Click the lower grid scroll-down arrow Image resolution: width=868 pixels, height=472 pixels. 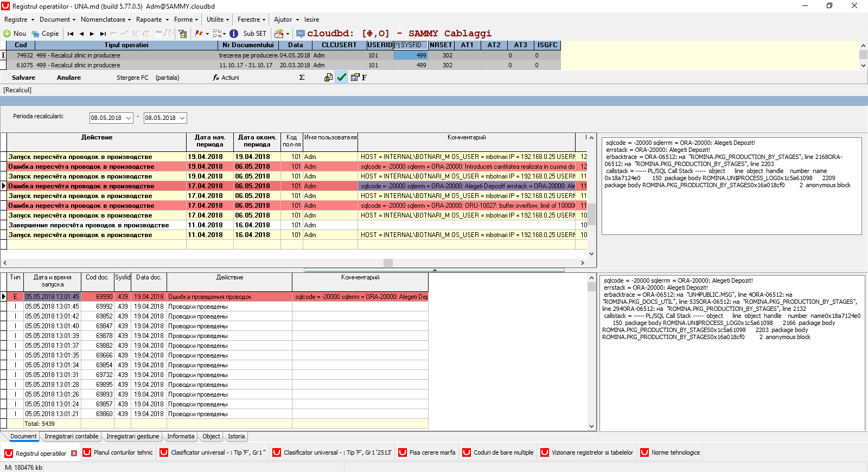click(592, 426)
